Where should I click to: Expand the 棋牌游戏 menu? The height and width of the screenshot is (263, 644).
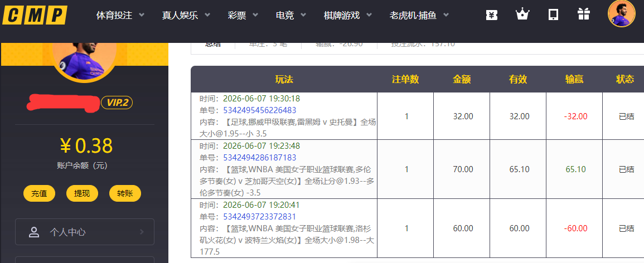click(x=348, y=16)
